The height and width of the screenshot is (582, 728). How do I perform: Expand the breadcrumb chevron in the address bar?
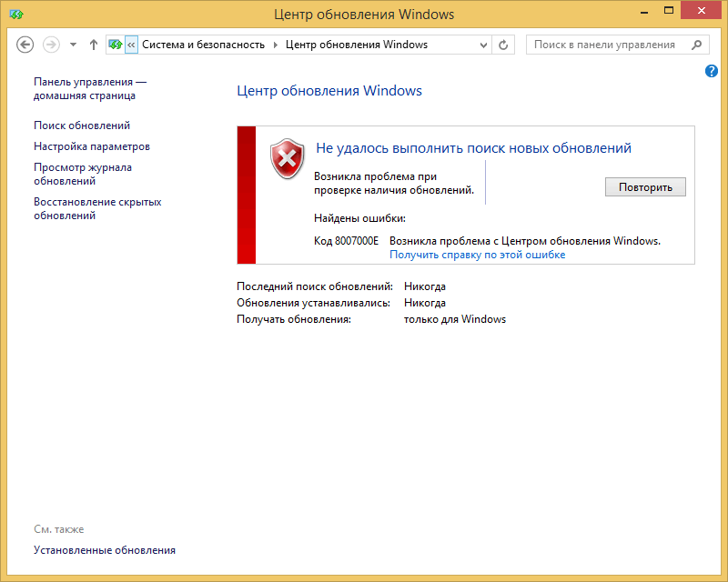(131, 45)
